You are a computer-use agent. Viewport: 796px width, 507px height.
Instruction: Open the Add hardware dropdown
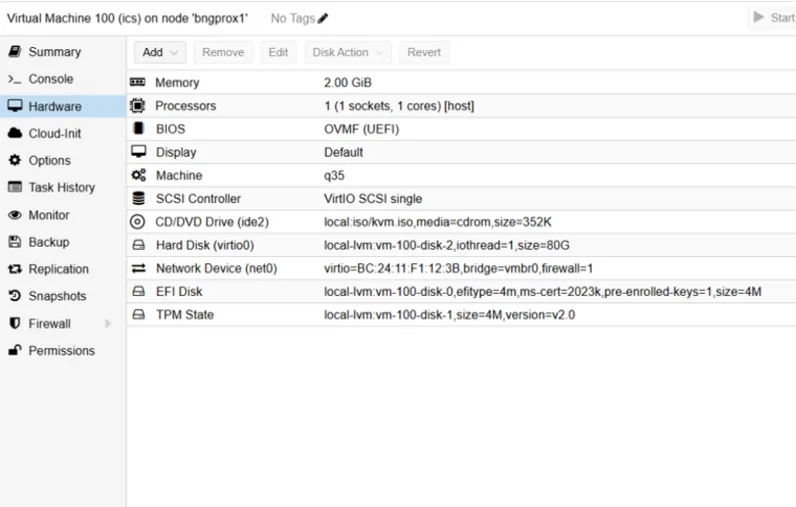[160, 52]
